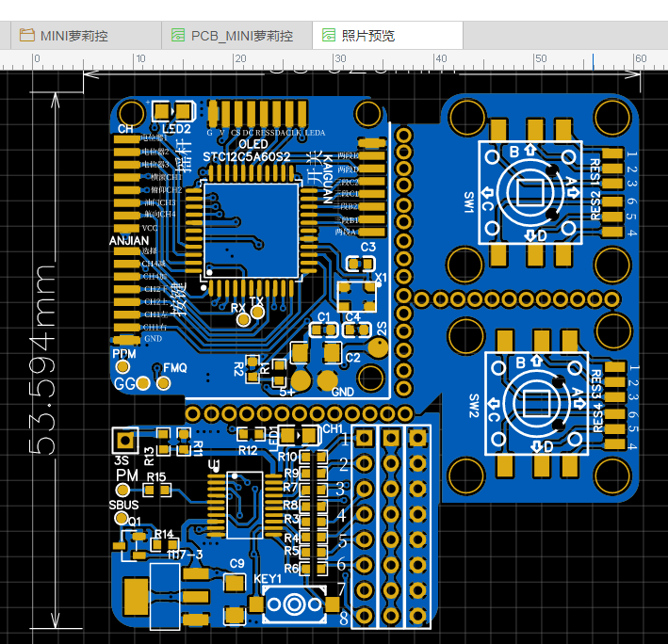Image resolution: width=668 pixels, height=644 pixels.
Task: Click the 5+ power pad
Action: pyautogui.click(x=301, y=378)
